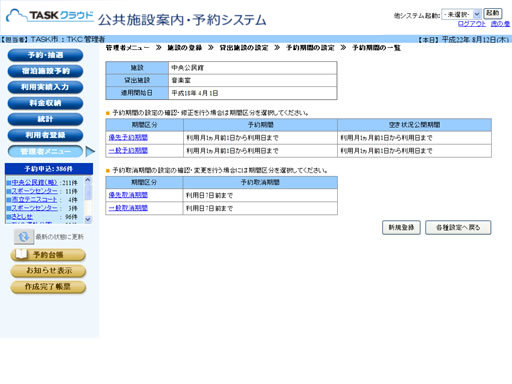Open the 料金収納 sidebar menu

pos(45,103)
